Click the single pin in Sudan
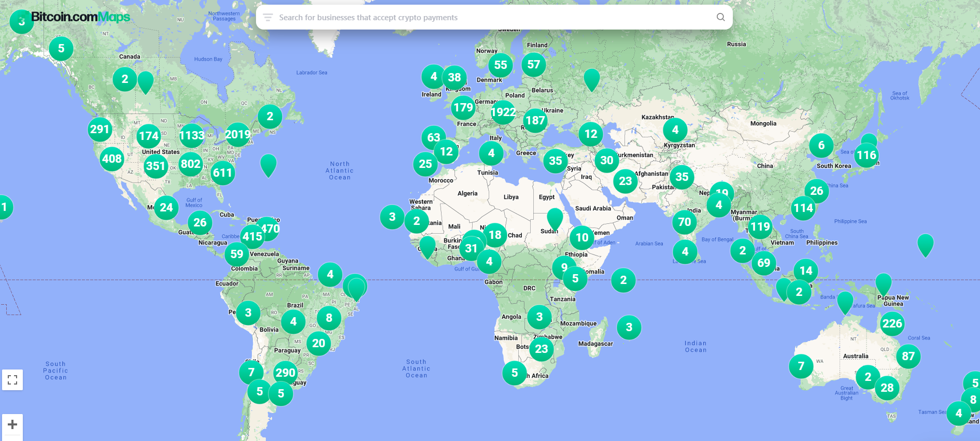The height and width of the screenshot is (441, 980). click(555, 219)
